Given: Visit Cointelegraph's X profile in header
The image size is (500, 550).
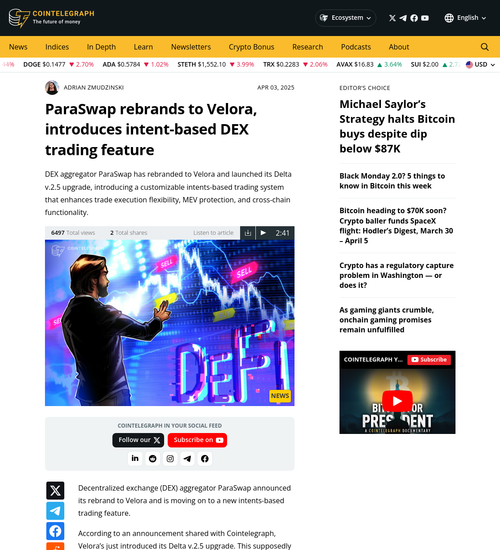Looking at the screenshot, I should pos(392,18).
